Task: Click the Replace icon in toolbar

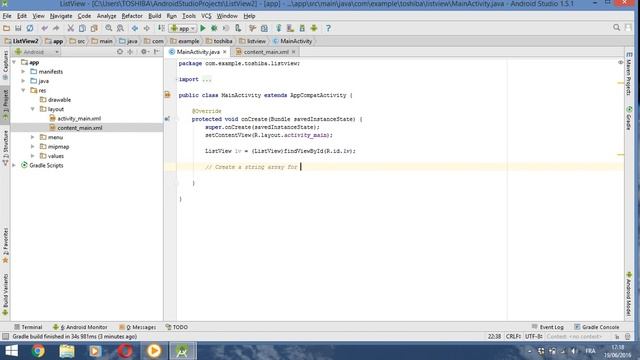Action: pos(120,28)
